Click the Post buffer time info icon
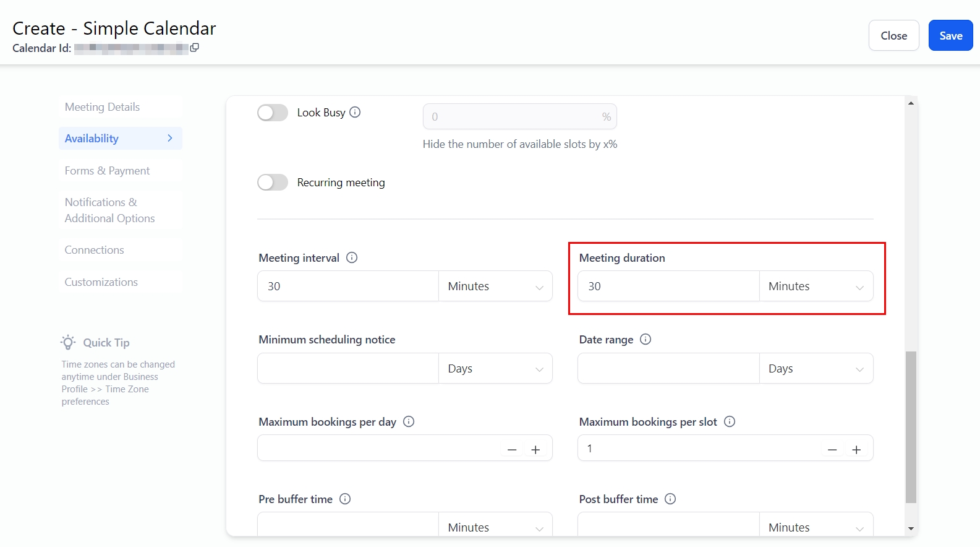 pyautogui.click(x=670, y=499)
